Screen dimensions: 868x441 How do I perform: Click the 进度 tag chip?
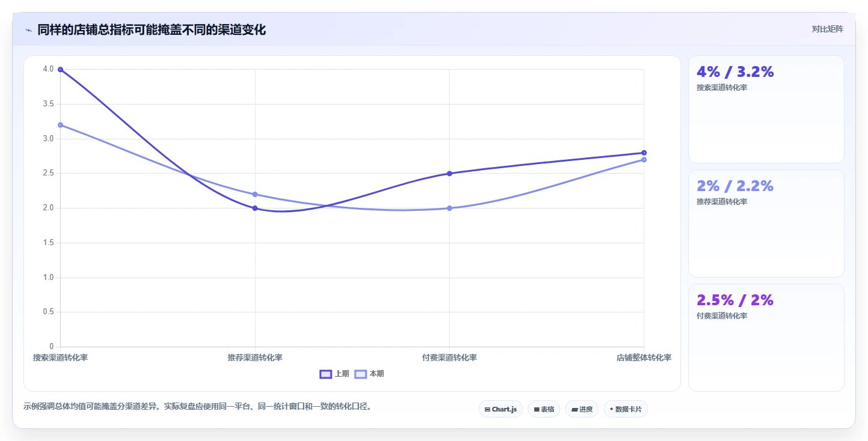point(582,409)
